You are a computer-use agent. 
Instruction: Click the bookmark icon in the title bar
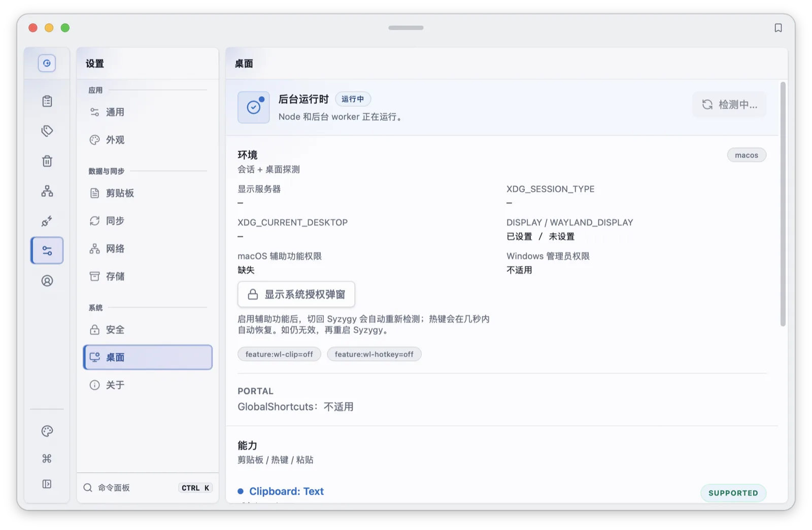(x=778, y=28)
